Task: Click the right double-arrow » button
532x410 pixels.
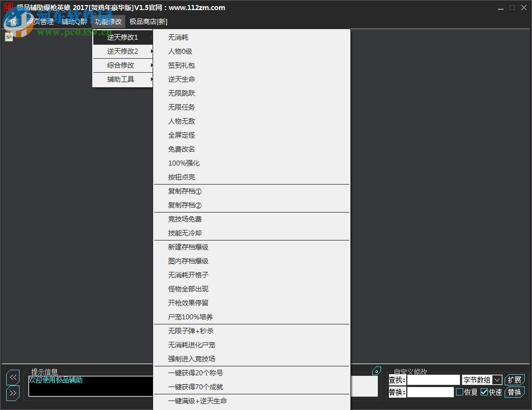Action: coord(12,392)
